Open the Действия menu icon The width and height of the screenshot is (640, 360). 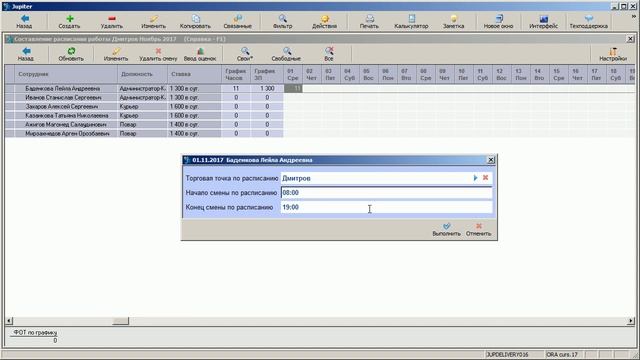(324, 19)
